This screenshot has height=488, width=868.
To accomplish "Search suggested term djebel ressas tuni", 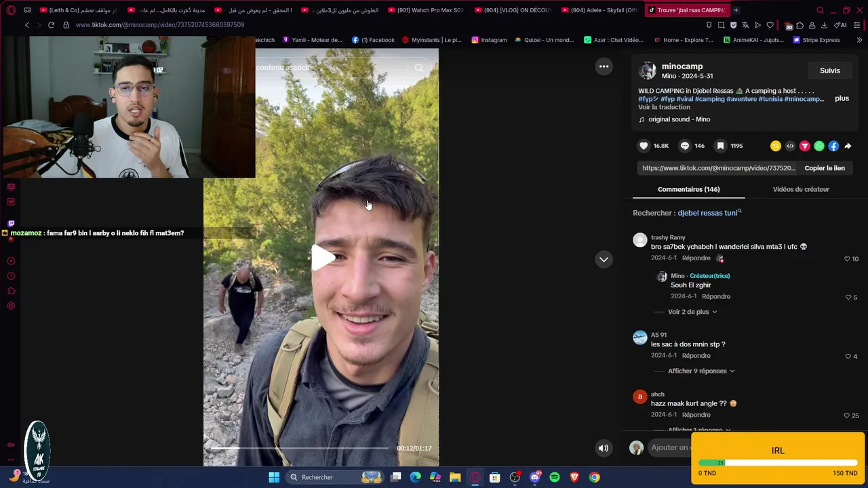I will (709, 213).
